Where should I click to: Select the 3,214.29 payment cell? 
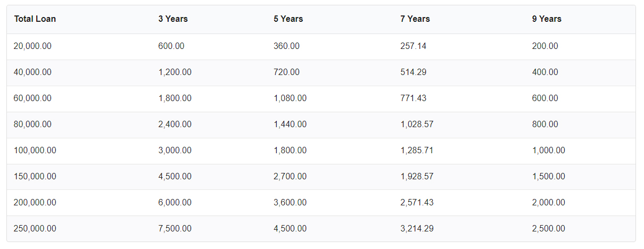click(417, 229)
